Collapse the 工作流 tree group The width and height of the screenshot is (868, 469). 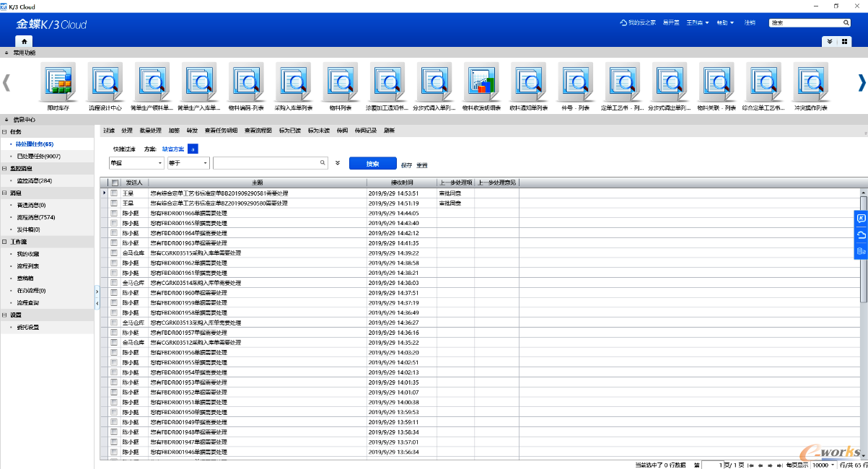point(5,242)
